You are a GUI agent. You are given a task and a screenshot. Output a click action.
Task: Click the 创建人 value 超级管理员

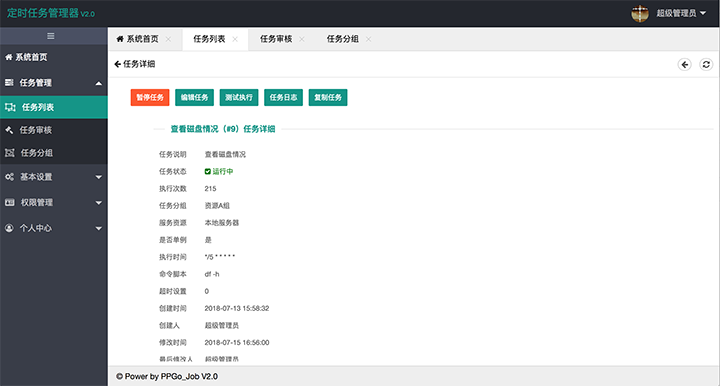coord(222,325)
